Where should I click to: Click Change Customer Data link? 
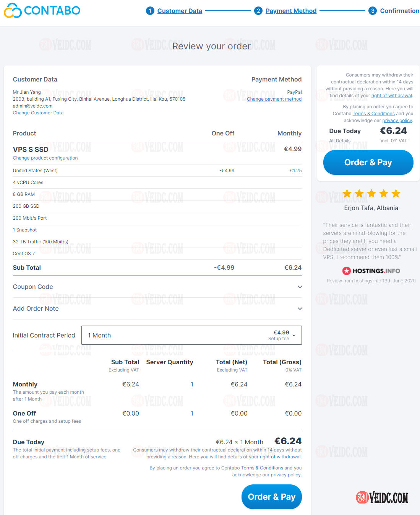coord(38,113)
